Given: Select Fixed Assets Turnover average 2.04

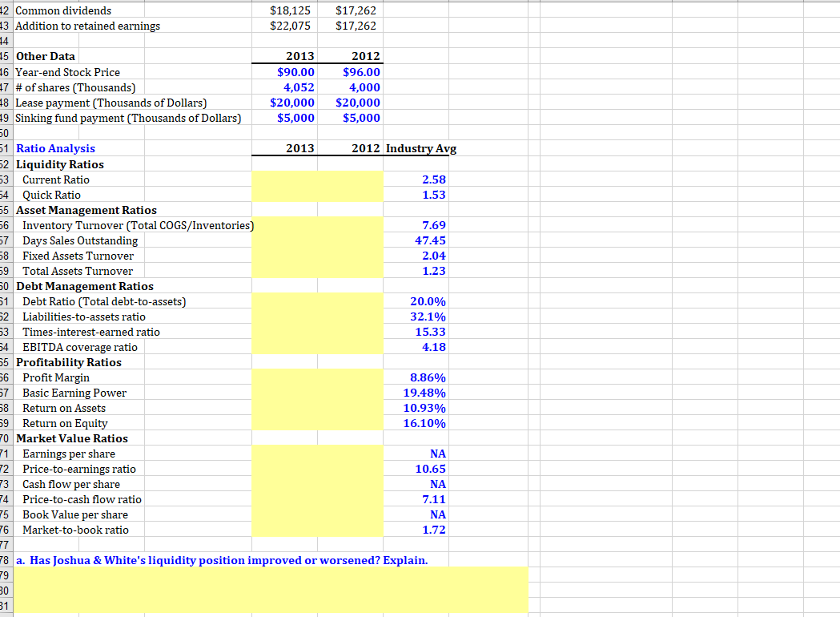Looking at the screenshot, I should 434,256.
